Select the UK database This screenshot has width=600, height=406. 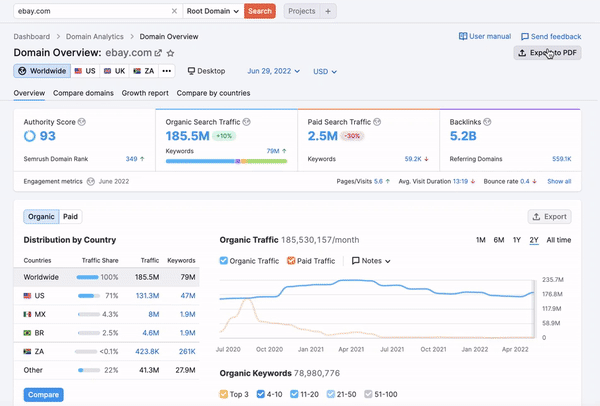point(115,71)
